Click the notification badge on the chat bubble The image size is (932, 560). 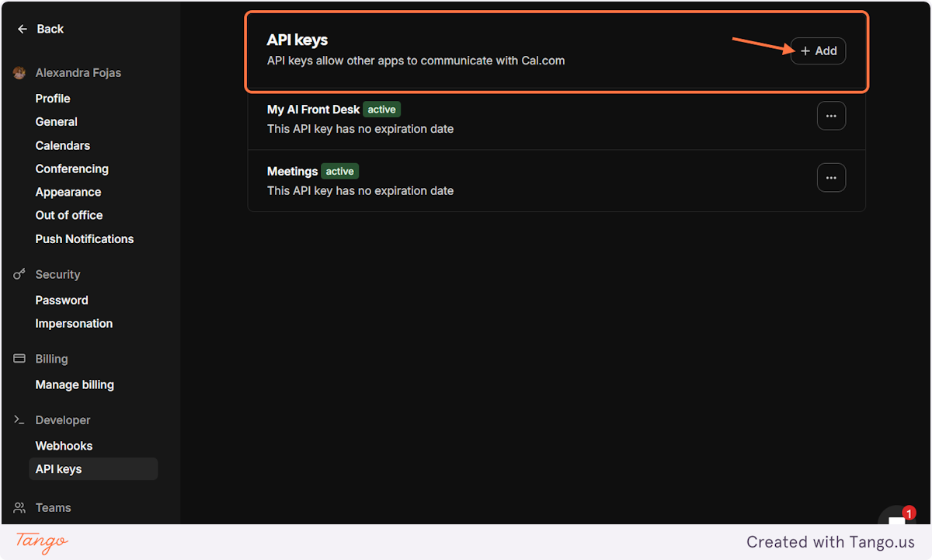click(909, 513)
